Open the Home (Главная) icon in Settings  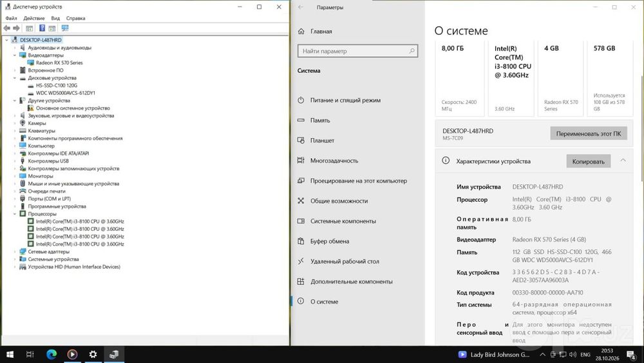point(301,31)
